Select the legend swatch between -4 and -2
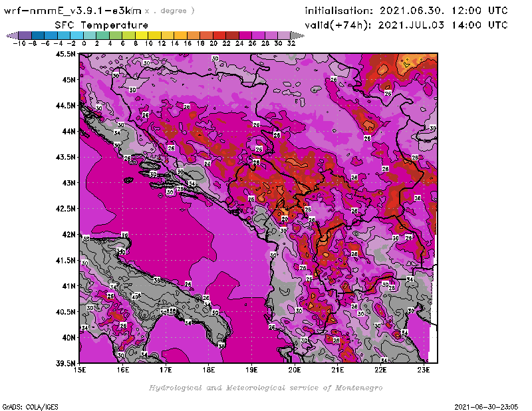This screenshot has width=532, height=411. [x=64, y=35]
